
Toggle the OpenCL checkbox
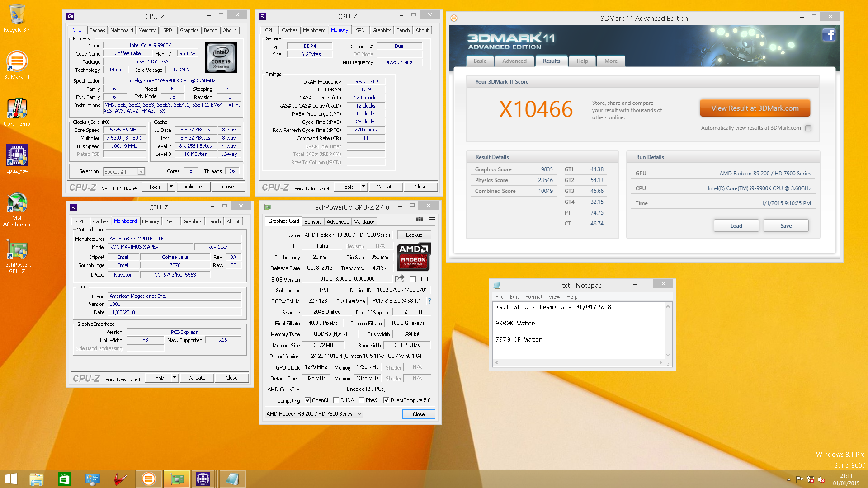[x=307, y=400]
